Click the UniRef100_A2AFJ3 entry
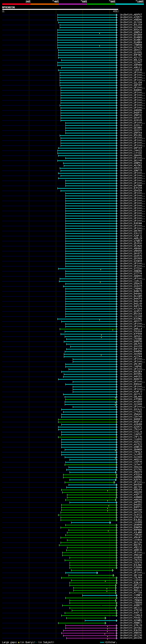The height and width of the screenshot is (644, 146). coord(131,392)
